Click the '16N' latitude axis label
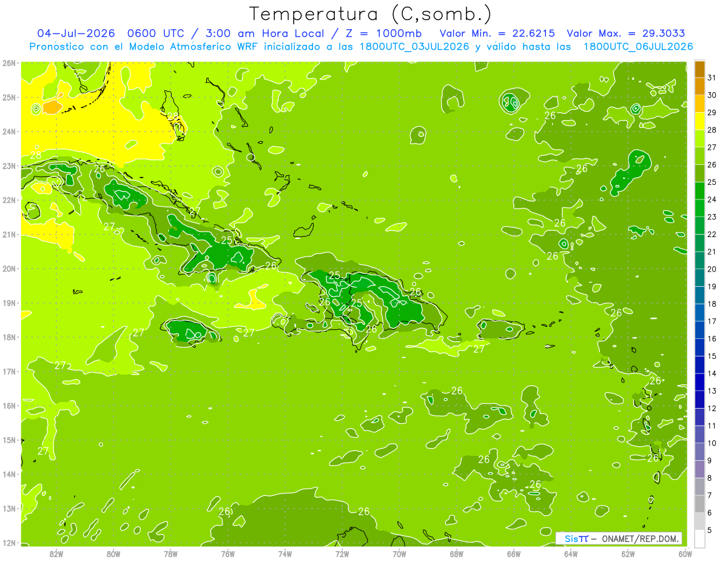Viewport: 728px width, 562px height. pos(10,405)
